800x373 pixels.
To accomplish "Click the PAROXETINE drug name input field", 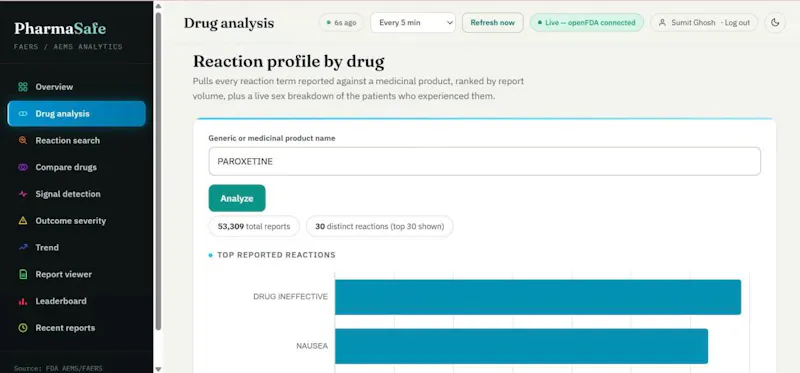I will pos(484,161).
